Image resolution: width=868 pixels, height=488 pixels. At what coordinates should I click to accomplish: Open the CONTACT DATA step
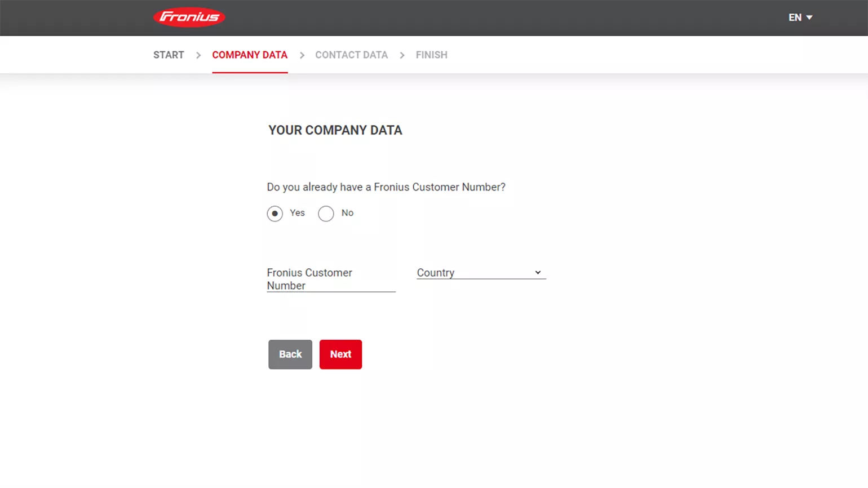[x=351, y=55]
